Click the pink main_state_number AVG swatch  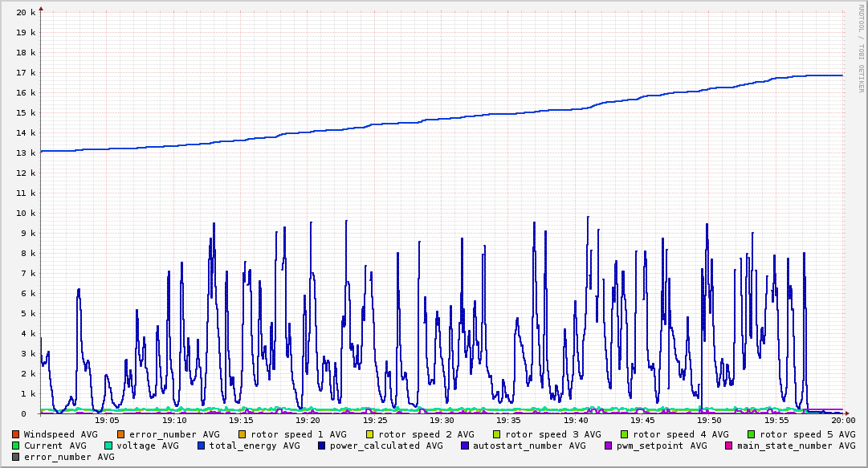point(729,446)
